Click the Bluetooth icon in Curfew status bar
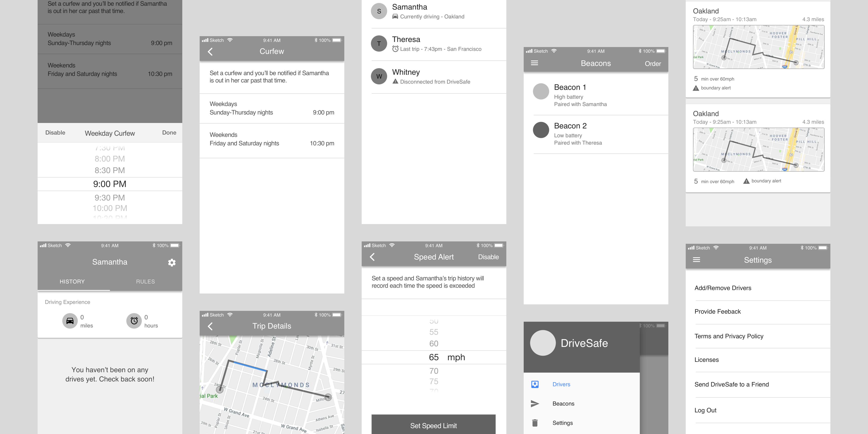The image size is (868, 434). click(x=316, y=40)
